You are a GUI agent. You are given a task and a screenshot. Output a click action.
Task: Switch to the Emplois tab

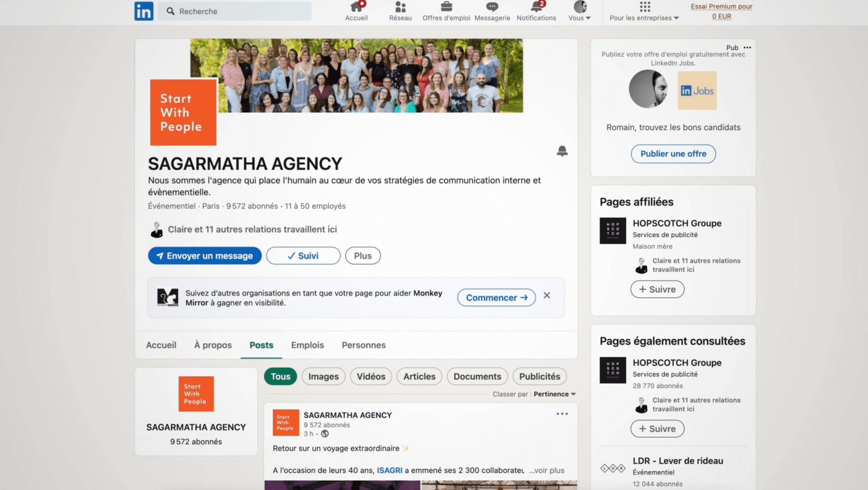coord(308,345)
